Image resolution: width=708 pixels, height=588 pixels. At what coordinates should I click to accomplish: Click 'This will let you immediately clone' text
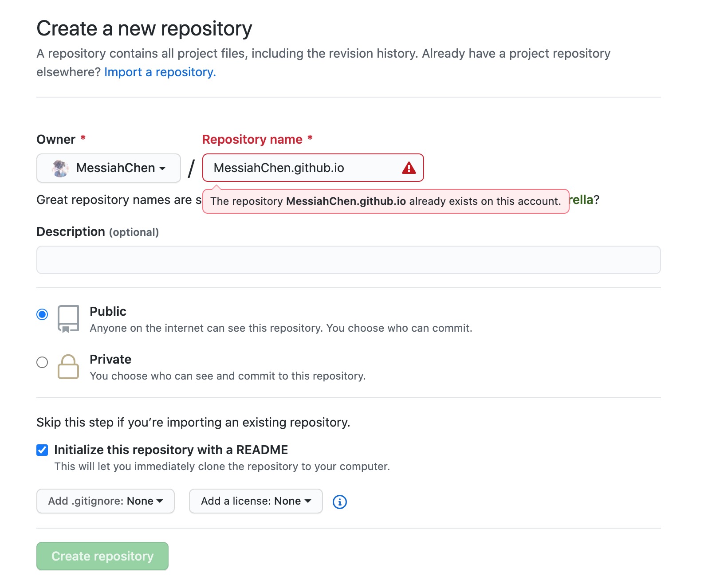pos(222,466)
